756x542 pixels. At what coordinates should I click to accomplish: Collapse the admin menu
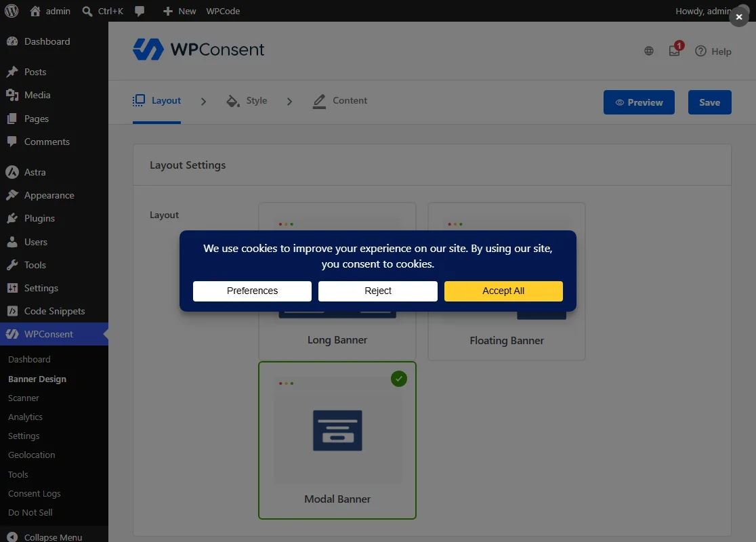[44, 537]
